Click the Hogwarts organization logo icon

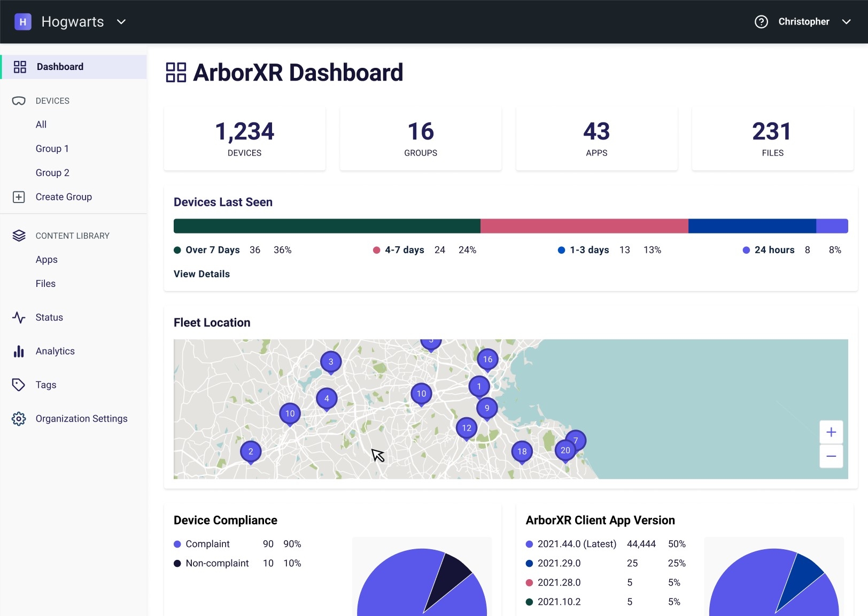click(x=22, y=22)
